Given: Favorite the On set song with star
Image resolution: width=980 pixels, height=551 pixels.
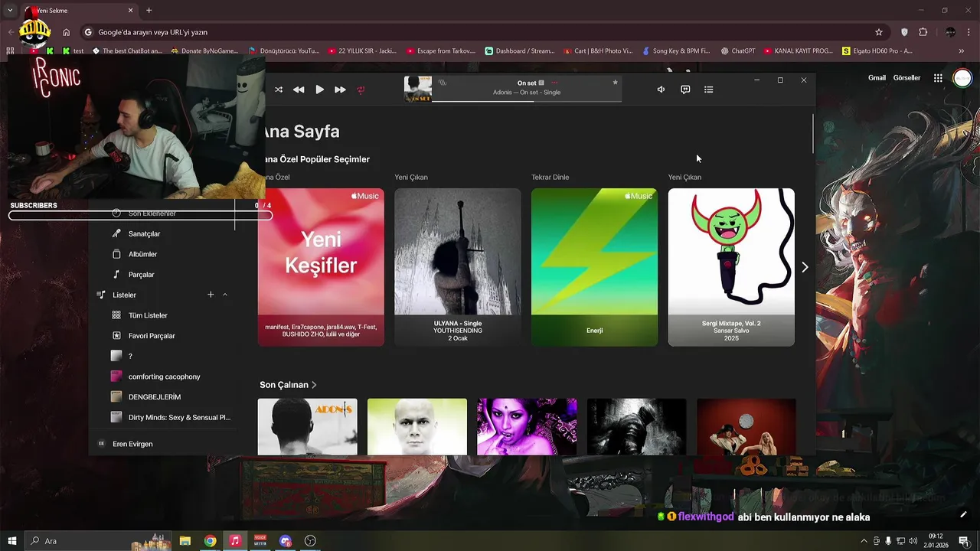Looking at the screenshot, I should tap(615, 83).
